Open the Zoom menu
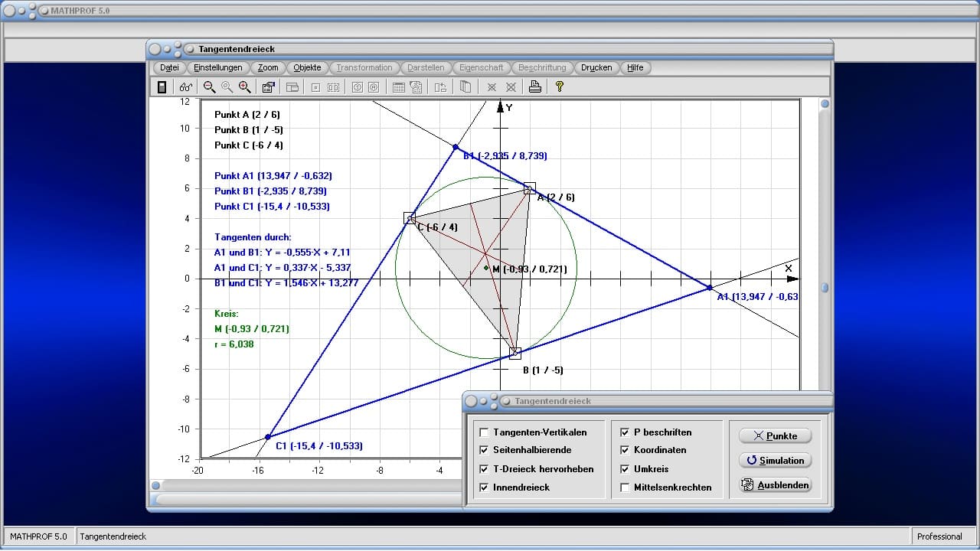Image resolution: width=980 pixels, height=551 pixels. point(268,67)
